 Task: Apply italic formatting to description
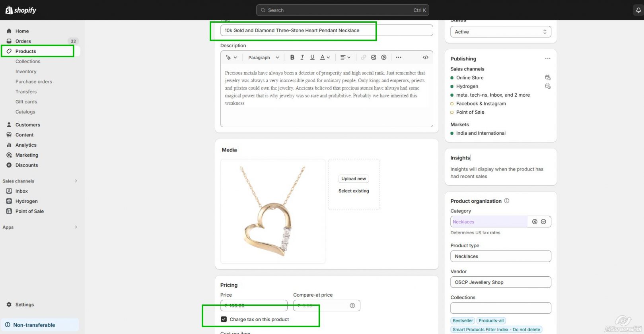[x=302, y=57]
